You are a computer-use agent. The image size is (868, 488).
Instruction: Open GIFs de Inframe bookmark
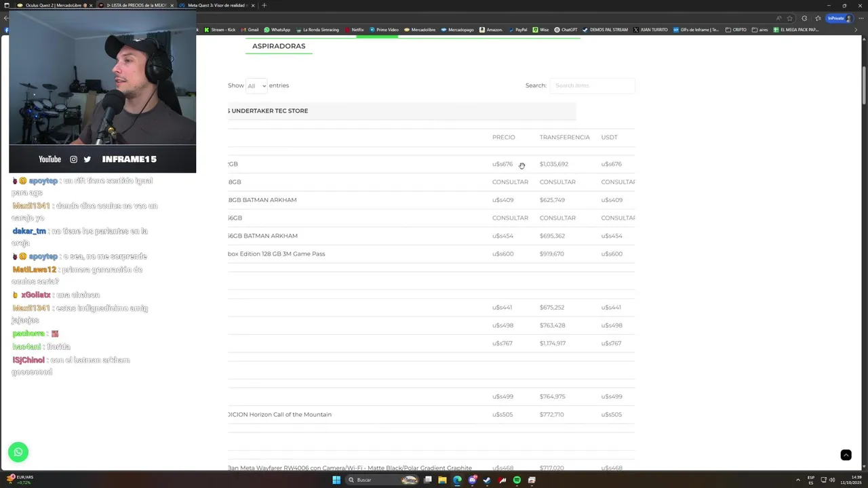(696, 30)
